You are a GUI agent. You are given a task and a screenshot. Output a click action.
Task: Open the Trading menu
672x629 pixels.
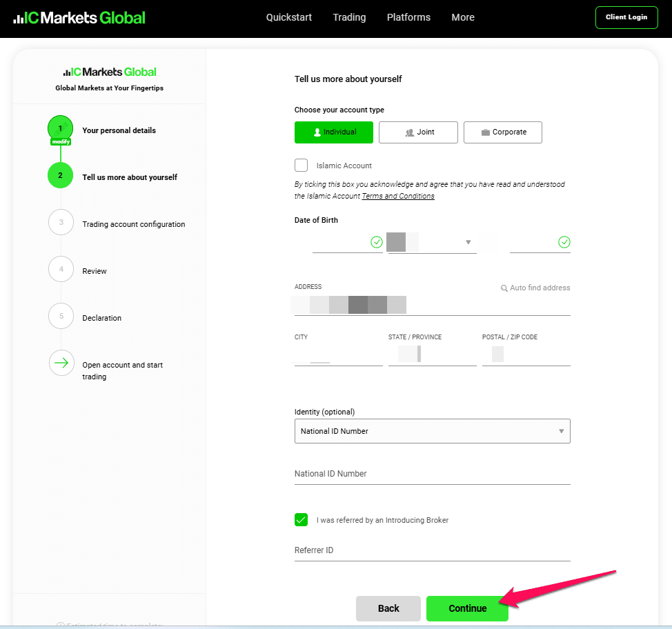click(349, 17)
